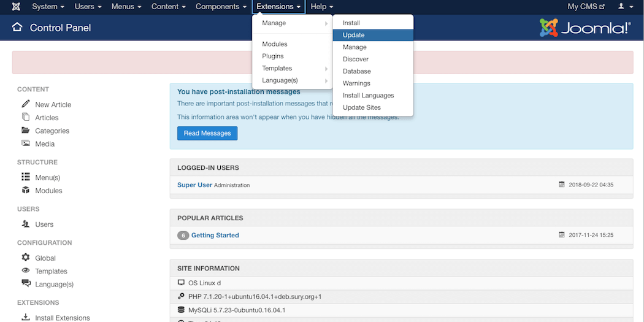Open the Install Extensions sidebar link

pyautogui.click(x=63, y=318)
